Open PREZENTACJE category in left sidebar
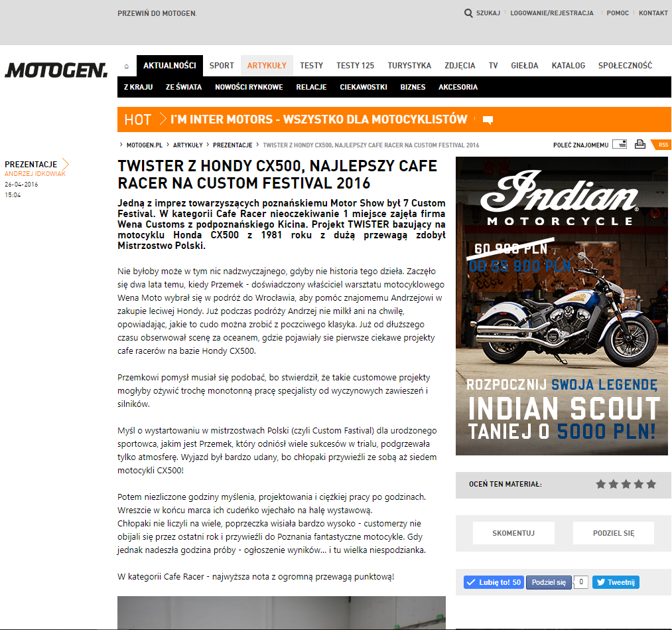Screen dimensions: 672x630 coord(31,164)
